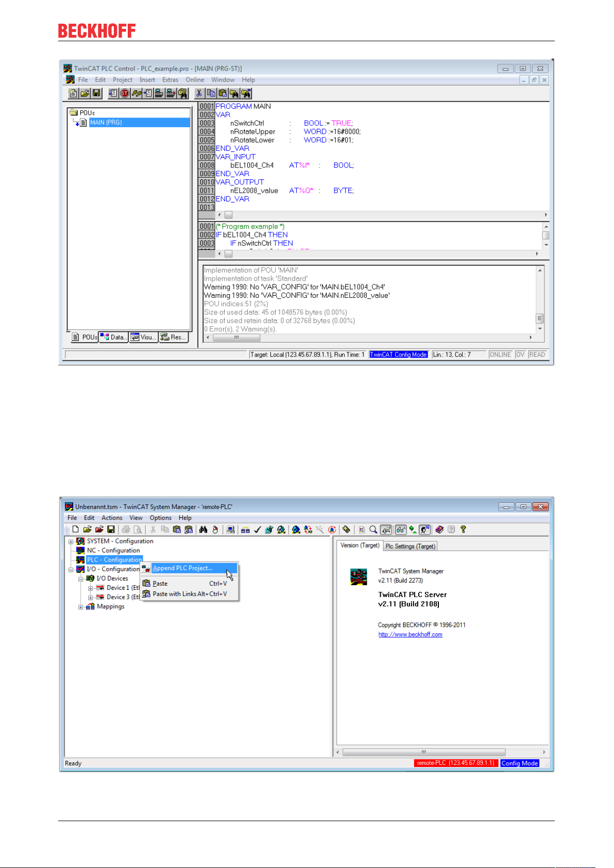Open Online menu in TwinCAT PLC Control
The width and height of the screenshot is (614, 868).
195,80
